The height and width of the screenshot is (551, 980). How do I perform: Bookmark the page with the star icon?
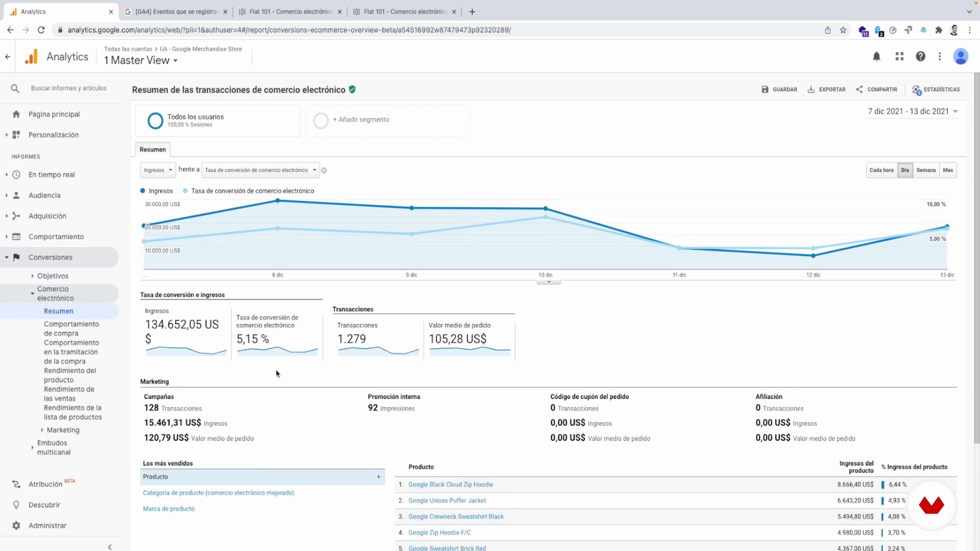pyautogui.click(x=843, y=30)
